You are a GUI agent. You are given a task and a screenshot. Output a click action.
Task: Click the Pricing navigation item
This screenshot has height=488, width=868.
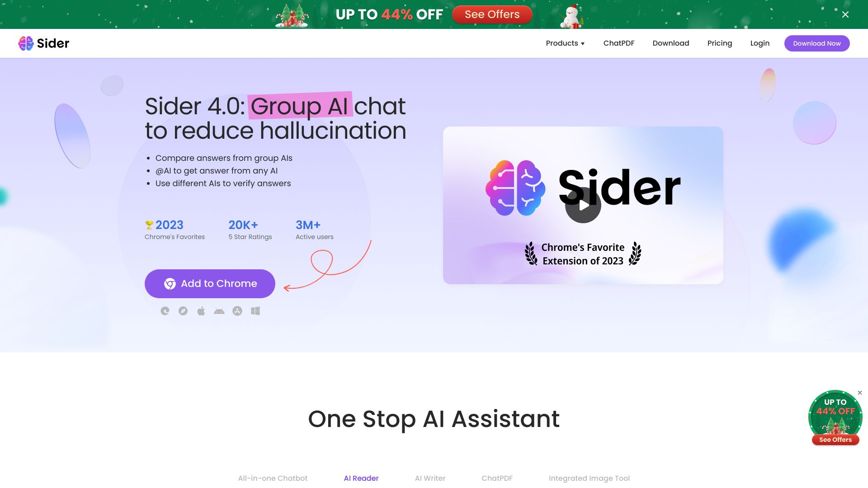(720, 43)
